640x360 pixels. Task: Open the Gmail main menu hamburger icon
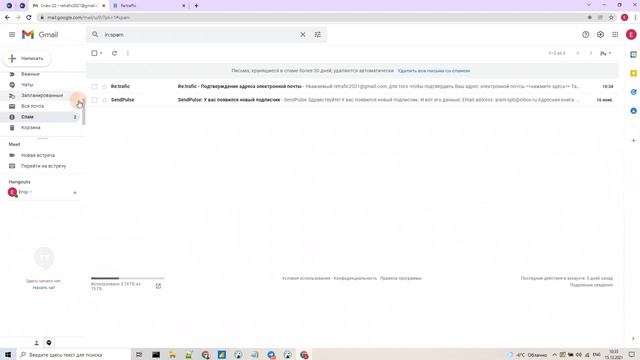(12, 35)
